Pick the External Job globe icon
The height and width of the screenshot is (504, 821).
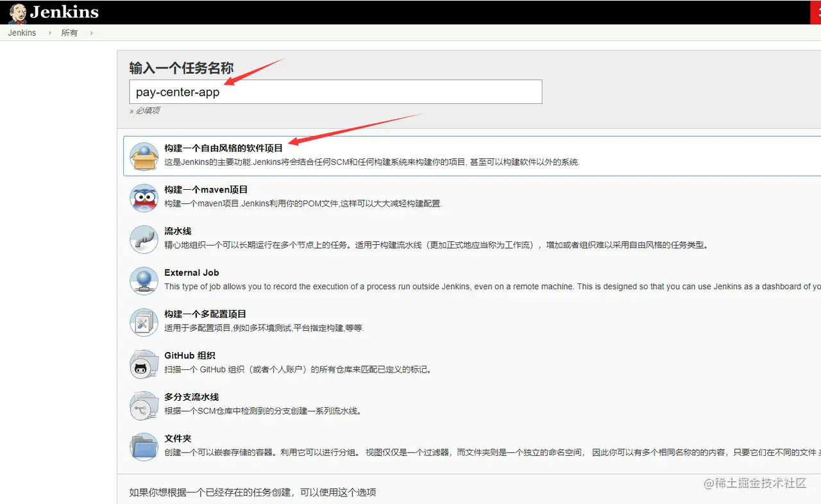pos(144,280)
